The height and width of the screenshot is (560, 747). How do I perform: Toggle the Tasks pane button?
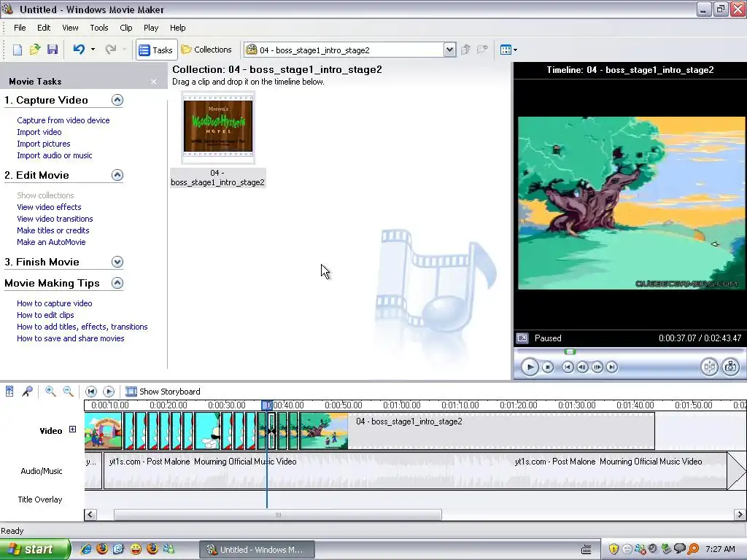pyautogui.click(x=156, y=50)
